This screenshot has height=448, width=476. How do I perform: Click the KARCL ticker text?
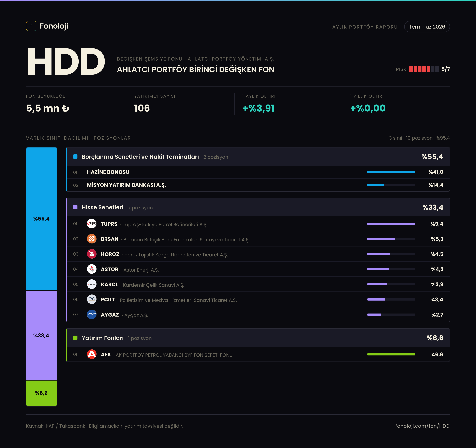[109, 285]
